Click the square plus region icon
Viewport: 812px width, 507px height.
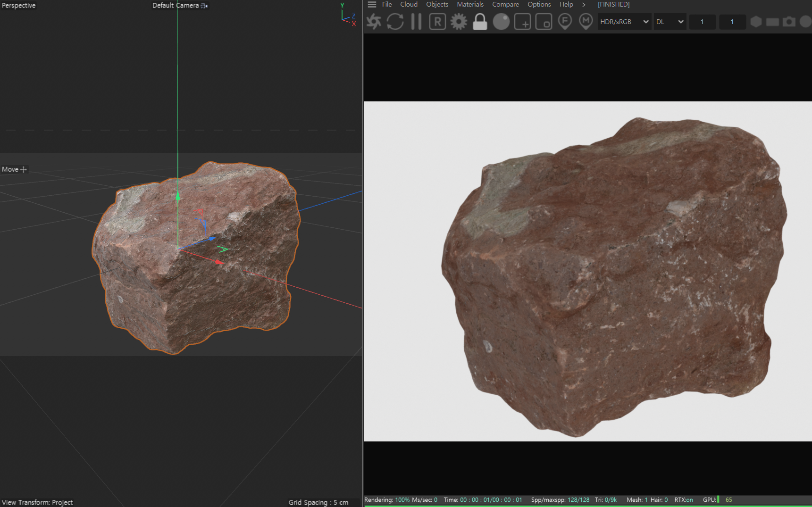[522, 22]
